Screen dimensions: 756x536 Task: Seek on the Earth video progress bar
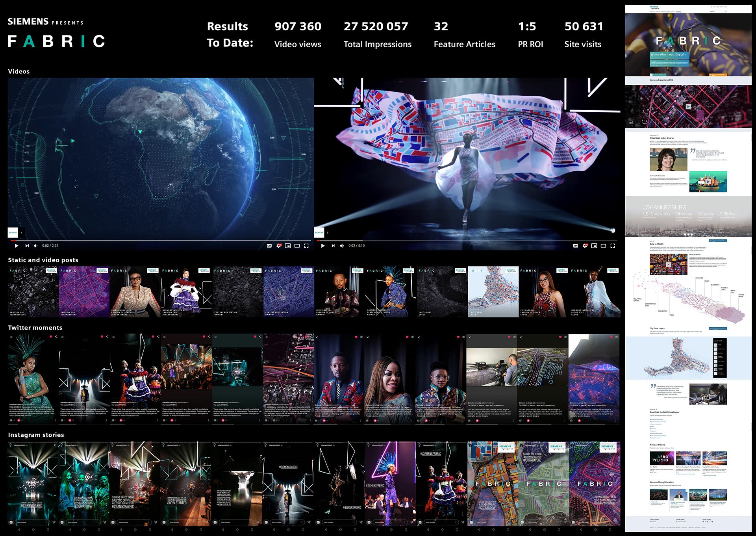(x=161, y=240)
